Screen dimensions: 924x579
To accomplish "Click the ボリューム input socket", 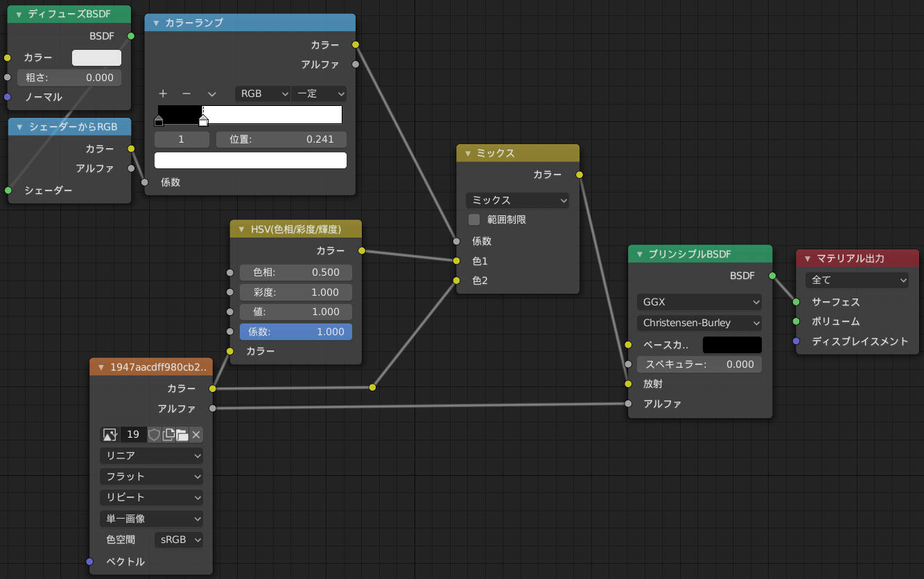I will point(796,321).
